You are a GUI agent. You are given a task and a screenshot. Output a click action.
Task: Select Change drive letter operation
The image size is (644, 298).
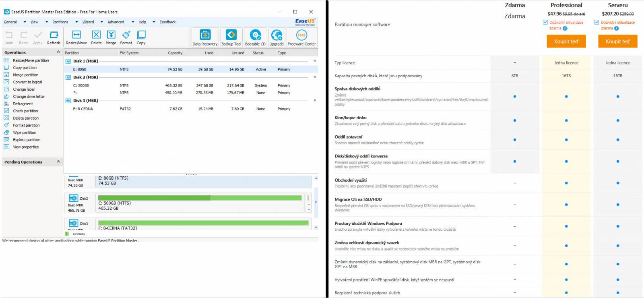25,97
